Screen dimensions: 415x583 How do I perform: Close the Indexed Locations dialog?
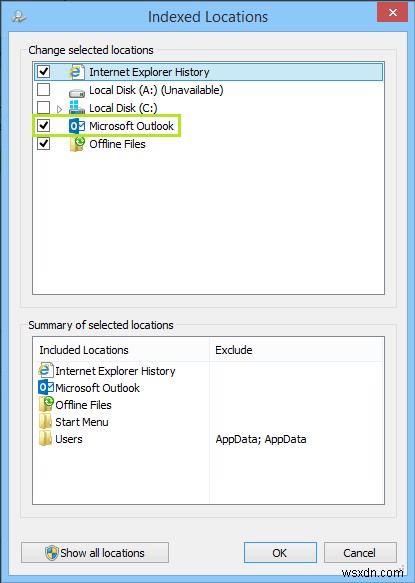pyautogui.click(x=393, y=13)
